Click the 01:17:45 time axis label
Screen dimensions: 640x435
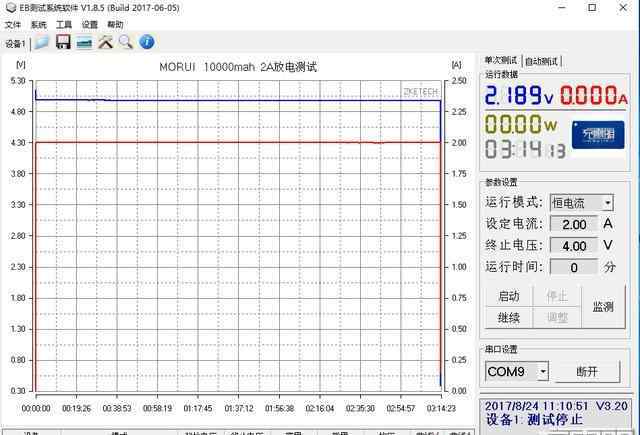(x=198, y=408)
